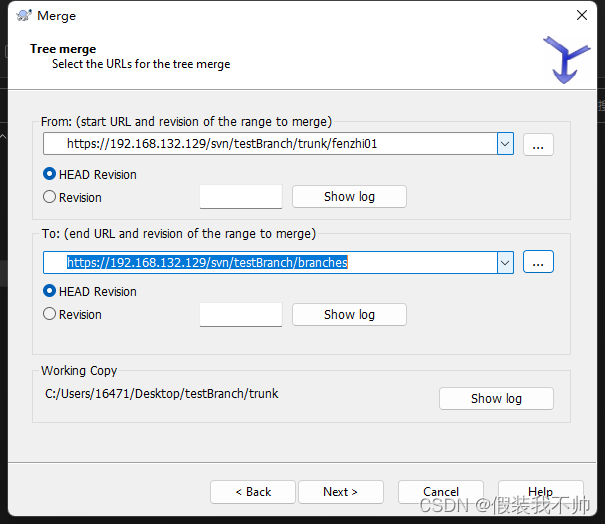Screen dimensions: 605x524
Task: Click Show log in the To section
Action: (x=349, y=314)
